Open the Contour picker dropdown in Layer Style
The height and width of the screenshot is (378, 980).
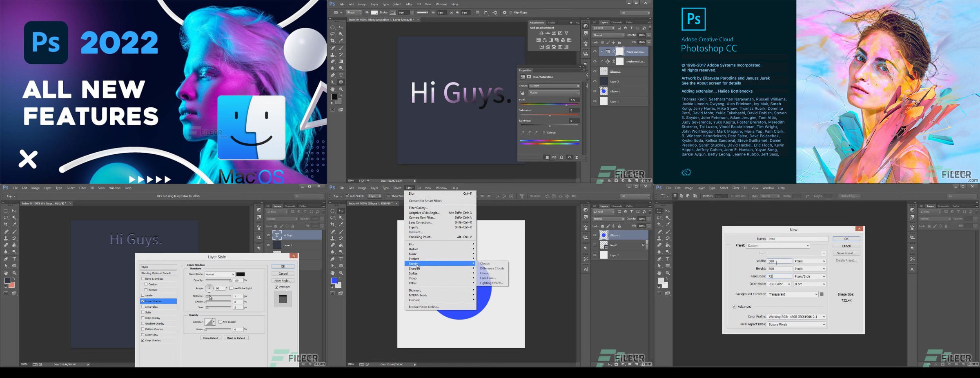click(214, 322)
